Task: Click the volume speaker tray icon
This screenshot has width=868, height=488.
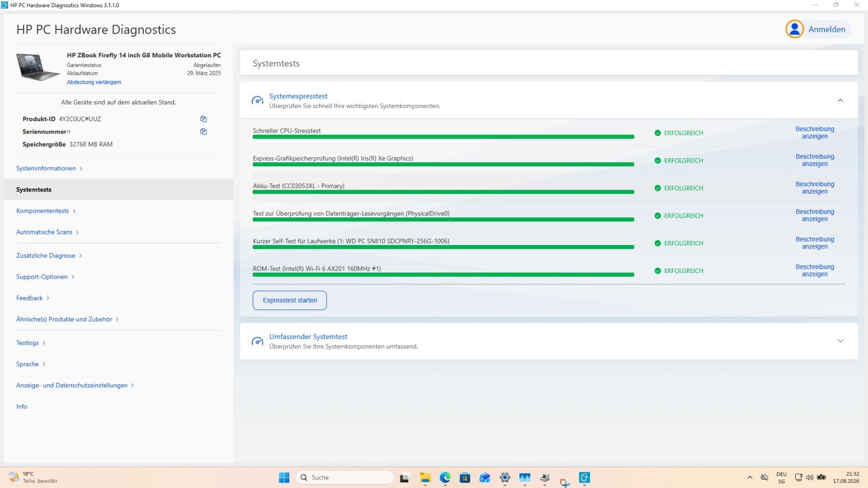Action: pyautogui.click(x=809, y=477)
